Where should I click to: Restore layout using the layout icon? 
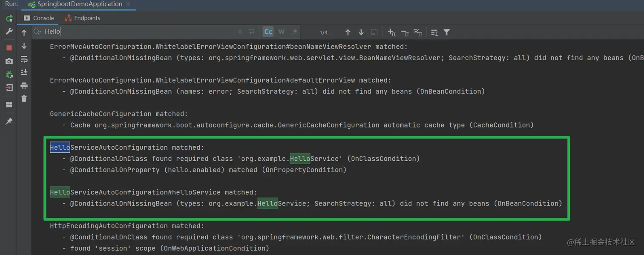[x=9, y=105]
